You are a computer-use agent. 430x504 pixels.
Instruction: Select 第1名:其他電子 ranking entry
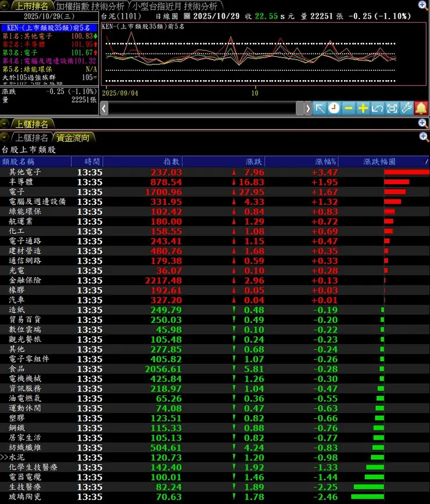[x=49, y=36]
